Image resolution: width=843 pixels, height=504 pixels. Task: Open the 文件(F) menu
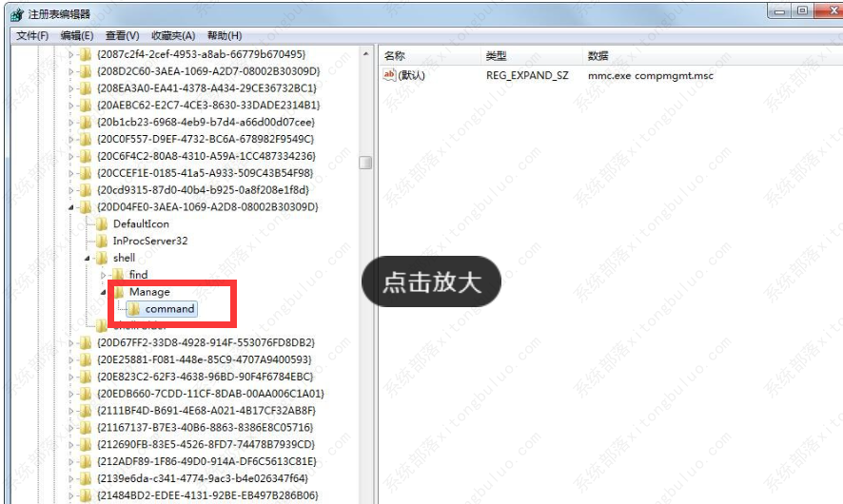32,35
